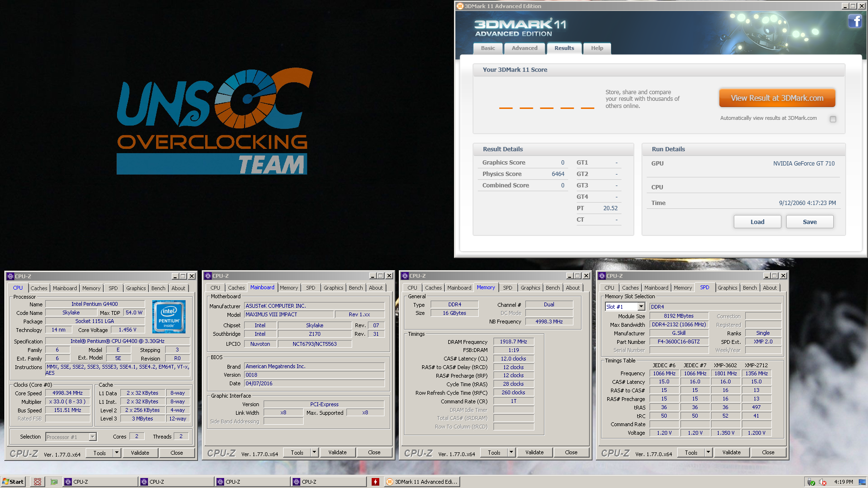Open Caches tab in CPU-Z CPU window
This screenshot has height=488, width=868.
click(x=39, y=288)
